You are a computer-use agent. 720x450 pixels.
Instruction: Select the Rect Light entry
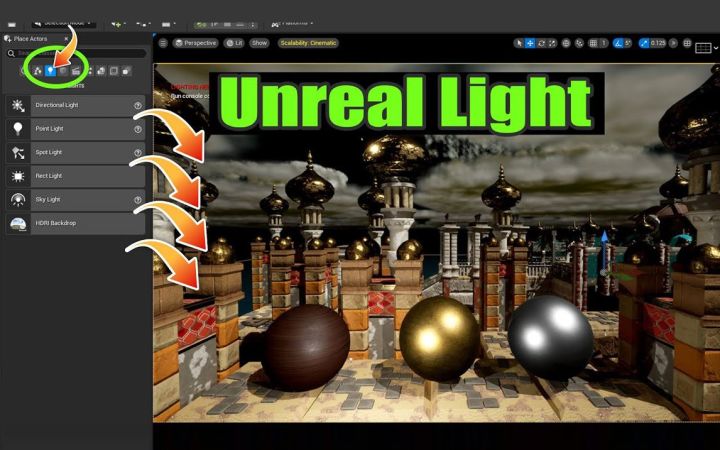point(75,176)
